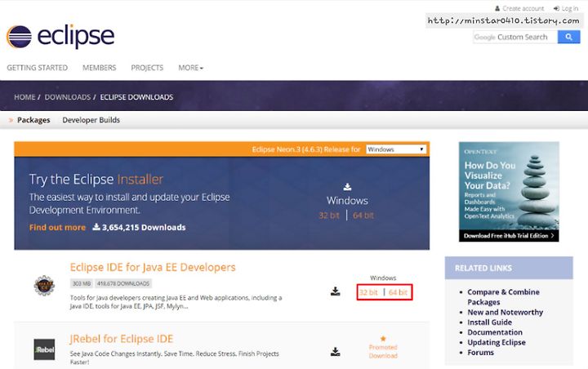The height and width of the screenshot is (369, 588).
Task: Click the Eclipse logo
Action: 60,37
